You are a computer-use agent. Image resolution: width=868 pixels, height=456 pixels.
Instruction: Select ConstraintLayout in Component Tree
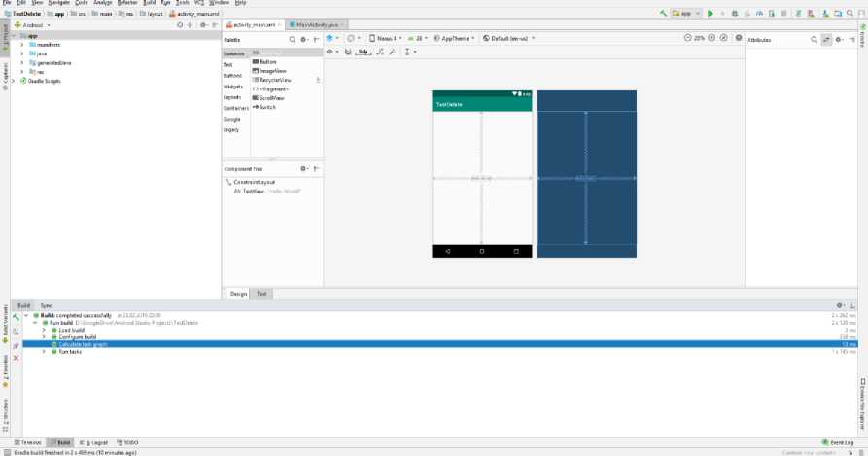[x=250, y=182]
